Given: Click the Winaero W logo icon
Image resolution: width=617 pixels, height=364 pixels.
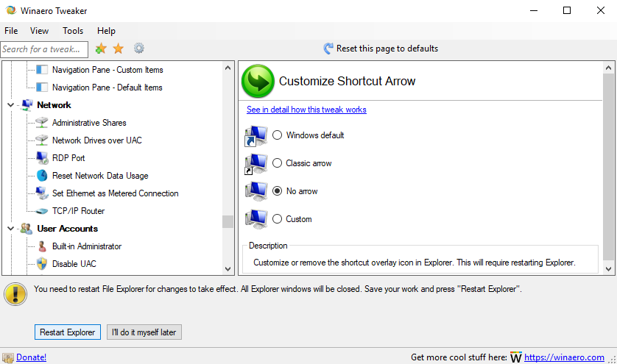Looking at the screenshot, I should coord(516,357).
